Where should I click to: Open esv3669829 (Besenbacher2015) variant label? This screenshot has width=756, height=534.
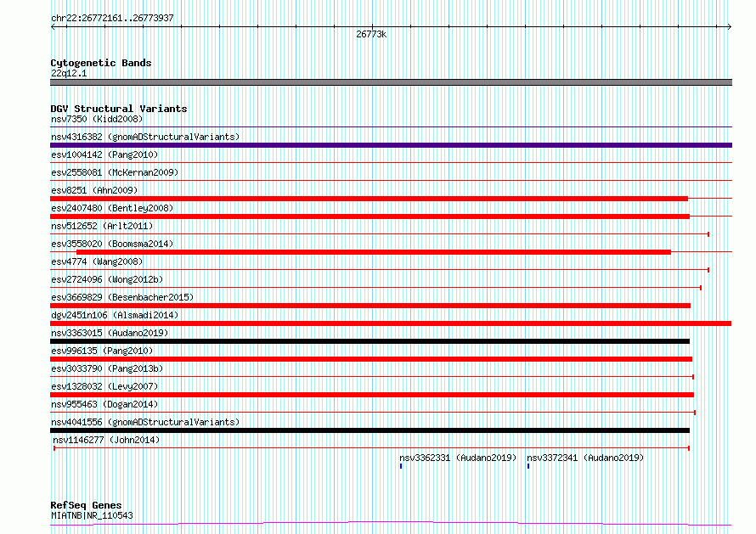[122, 297]
